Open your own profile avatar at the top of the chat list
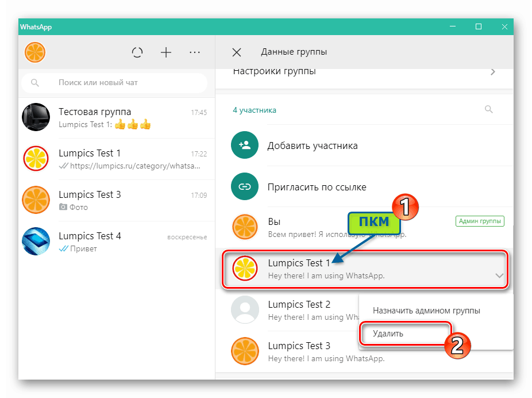 [x=35, y=52]
